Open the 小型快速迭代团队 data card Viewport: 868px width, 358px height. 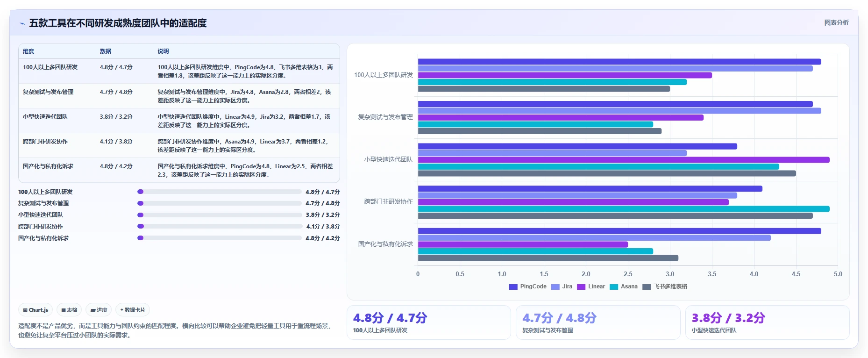[767, 322]
